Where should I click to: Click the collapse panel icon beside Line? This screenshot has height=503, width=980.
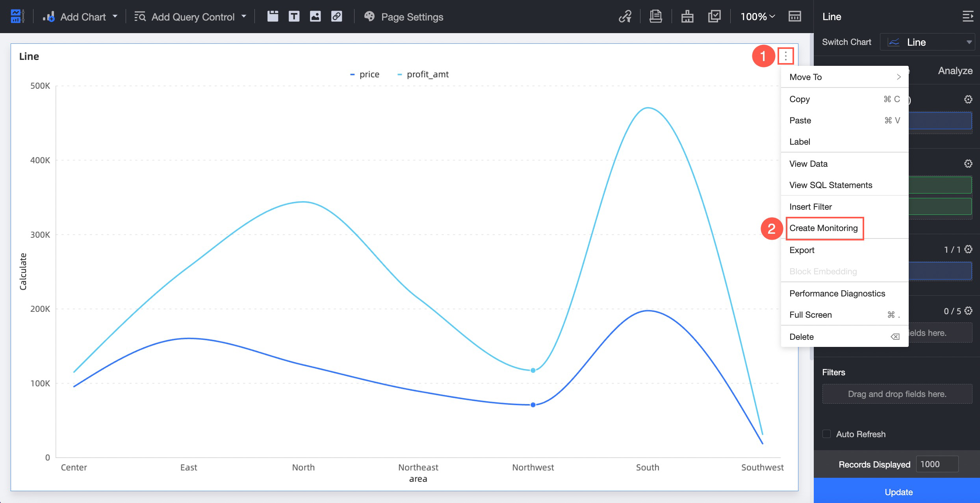[x=967, y=17]
